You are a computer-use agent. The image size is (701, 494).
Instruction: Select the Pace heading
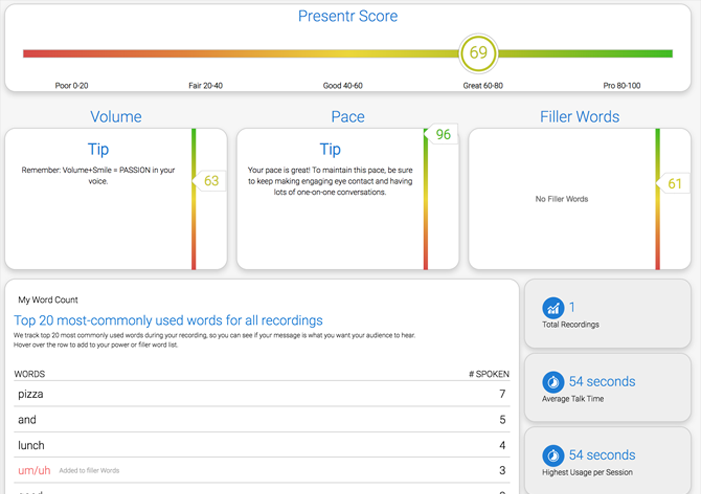click(348, 117)
